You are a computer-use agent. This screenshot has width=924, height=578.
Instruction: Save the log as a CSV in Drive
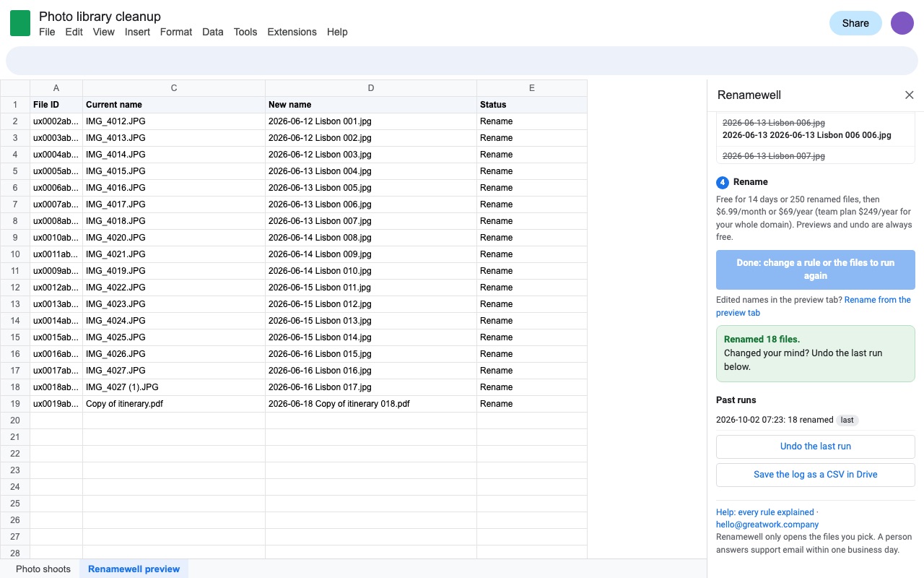tap(816, 475)
